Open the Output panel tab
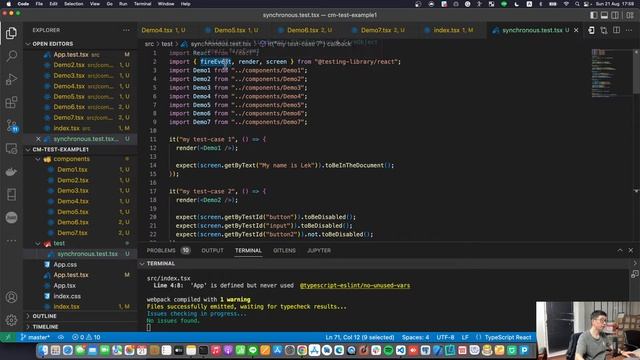This screenshot has width=640, height=360. (212, 250)
